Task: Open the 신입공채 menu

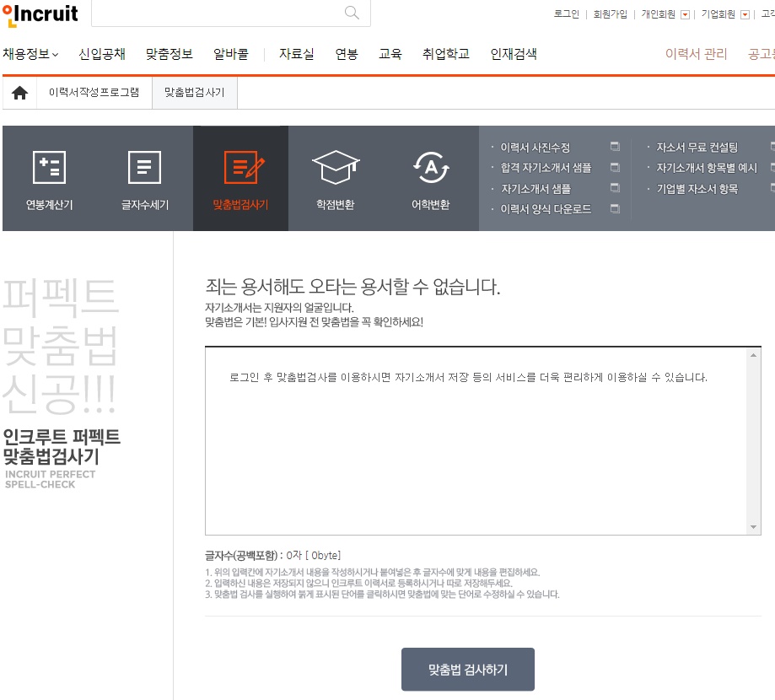Action: tap(102, 54)
